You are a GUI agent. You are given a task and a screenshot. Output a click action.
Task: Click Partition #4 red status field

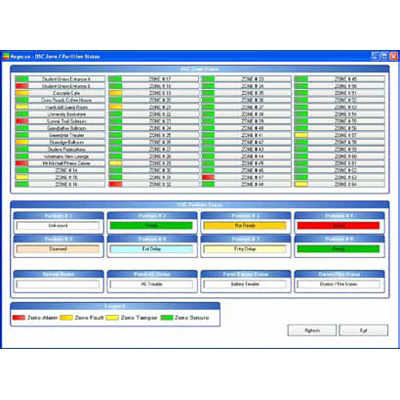338,226
